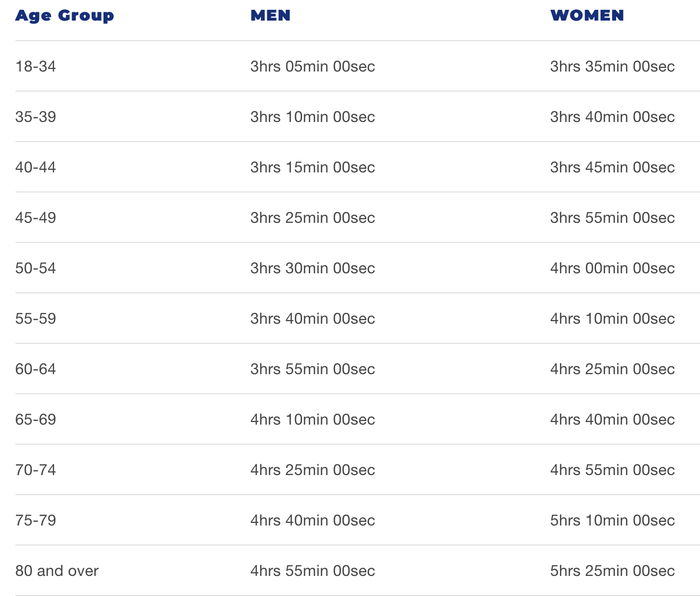Click women's time 5hrs 25min 00sec
Image resolution: width=700 pixels, height=596 pixels.
(612, 571)
